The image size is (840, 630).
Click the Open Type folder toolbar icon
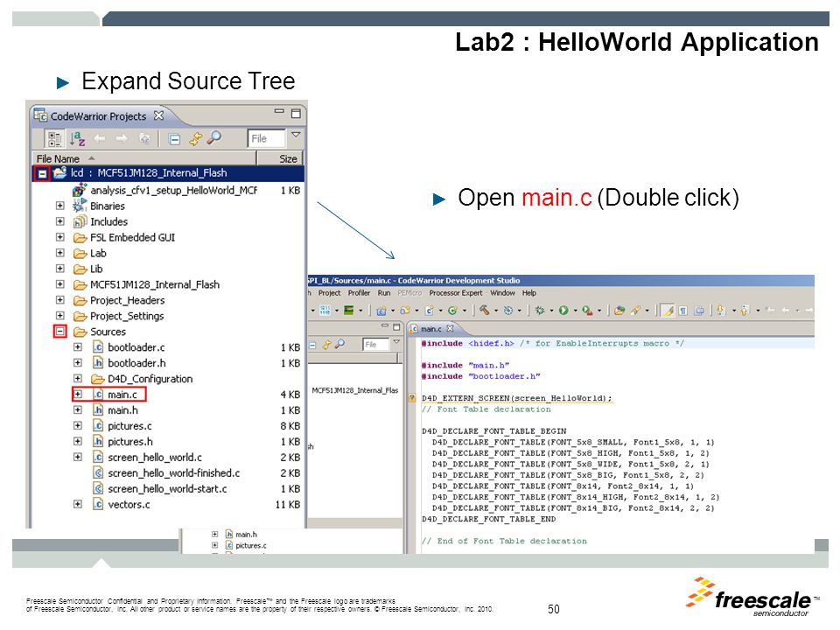[619, 310]
